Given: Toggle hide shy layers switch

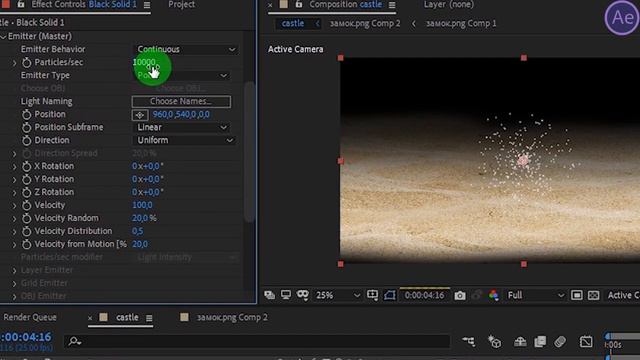Looking at the screenshot, I should [x=520, y=342].
